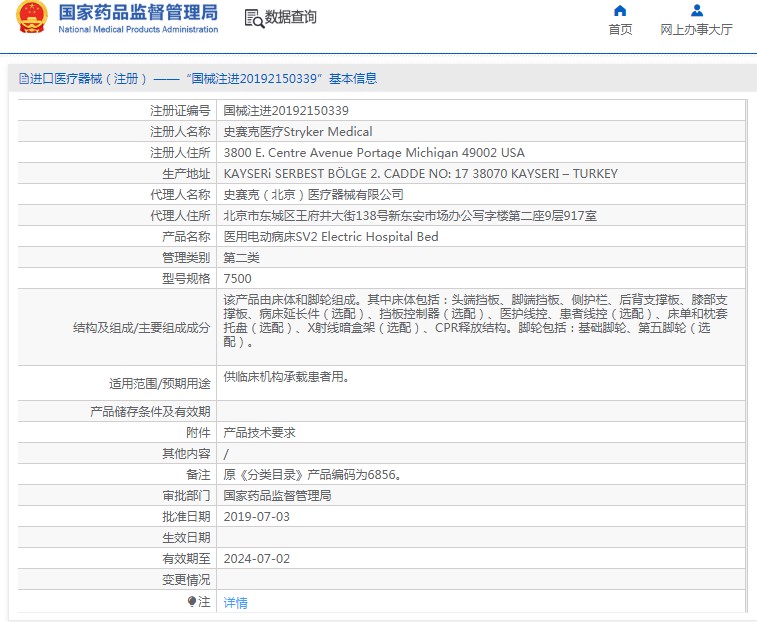The width and height of the screenshot is (757, 622).
Task: Click the 管理类别 row label
Action: pyautogui.click(x=186, y=258)
